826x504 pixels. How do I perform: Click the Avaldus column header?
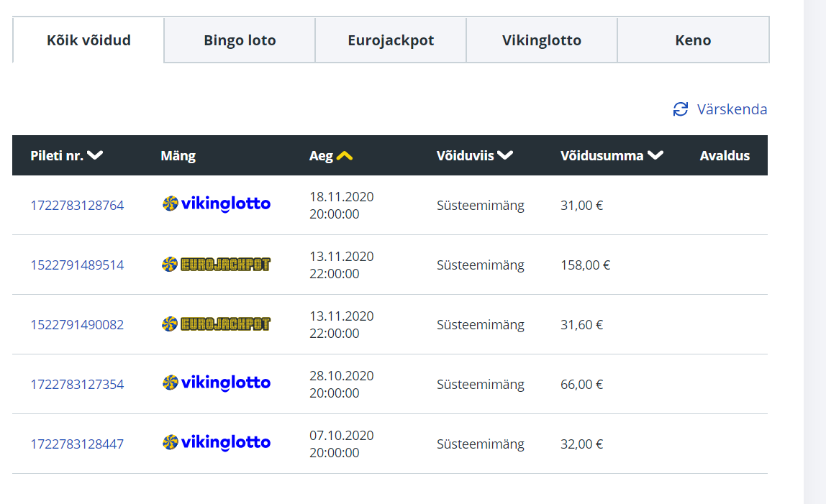tap(725, 156)
